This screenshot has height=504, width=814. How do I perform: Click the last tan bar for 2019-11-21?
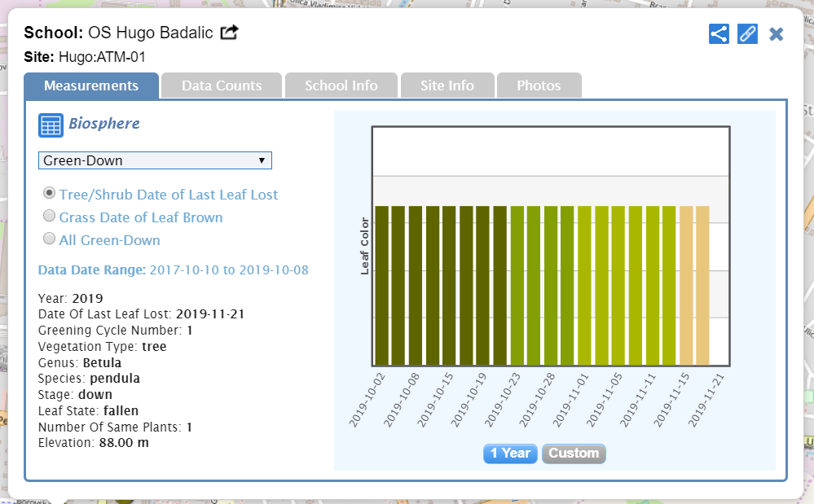pos(702,285)
